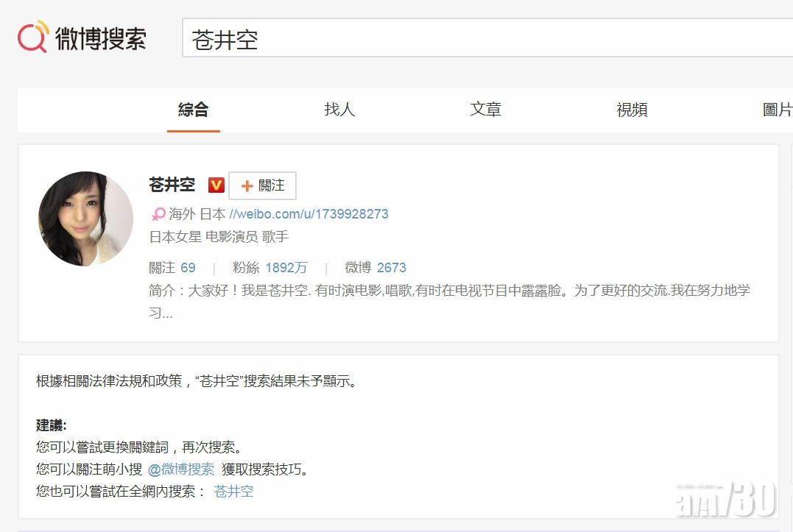
Task: Open the 苍井空 profile name heading
Action: point(172,185)
